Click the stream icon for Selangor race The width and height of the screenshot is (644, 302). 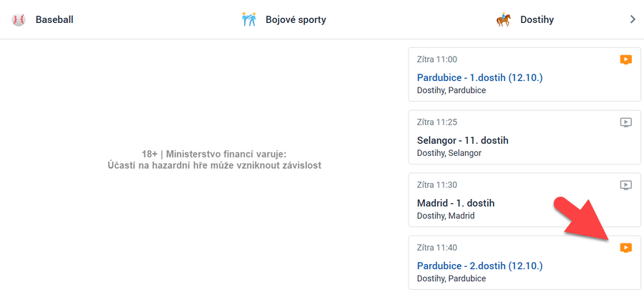point(626,122)
